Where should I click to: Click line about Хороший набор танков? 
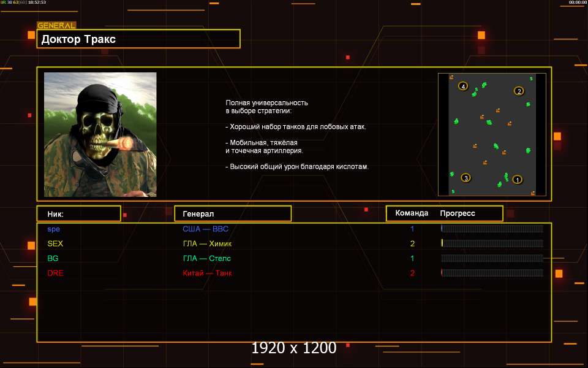(295, 127)
